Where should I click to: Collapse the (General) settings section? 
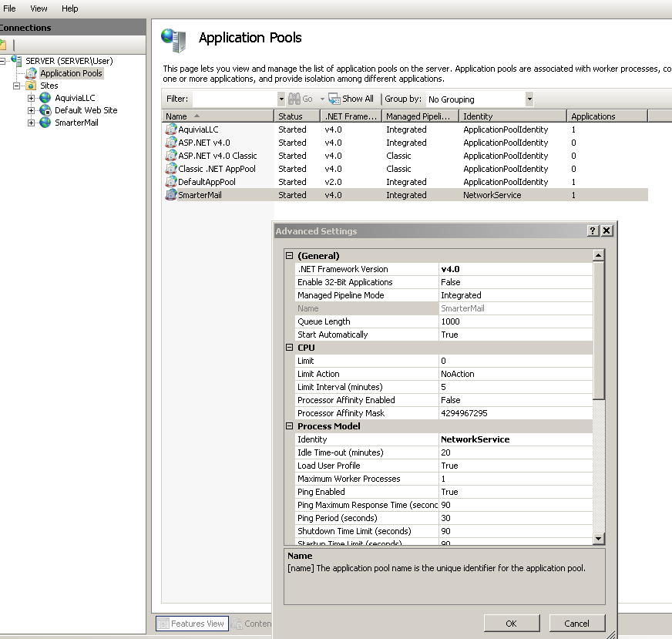(290, 256)
